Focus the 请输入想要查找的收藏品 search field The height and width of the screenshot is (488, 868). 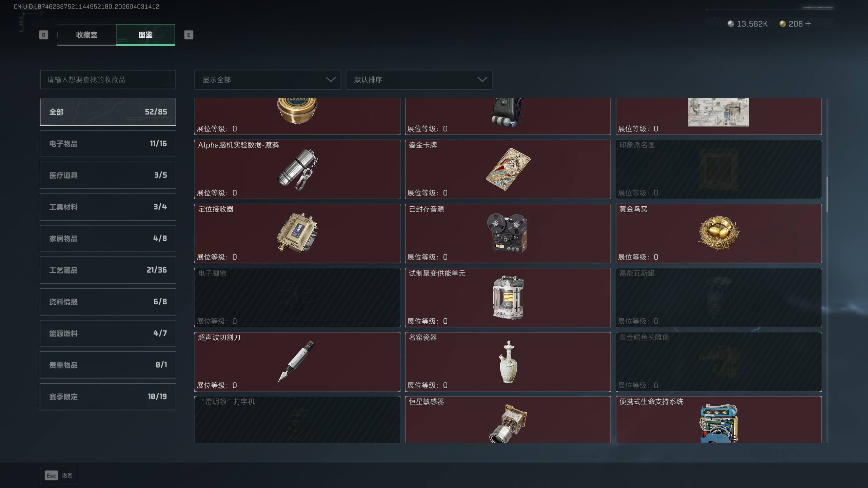tap(108, 80)
